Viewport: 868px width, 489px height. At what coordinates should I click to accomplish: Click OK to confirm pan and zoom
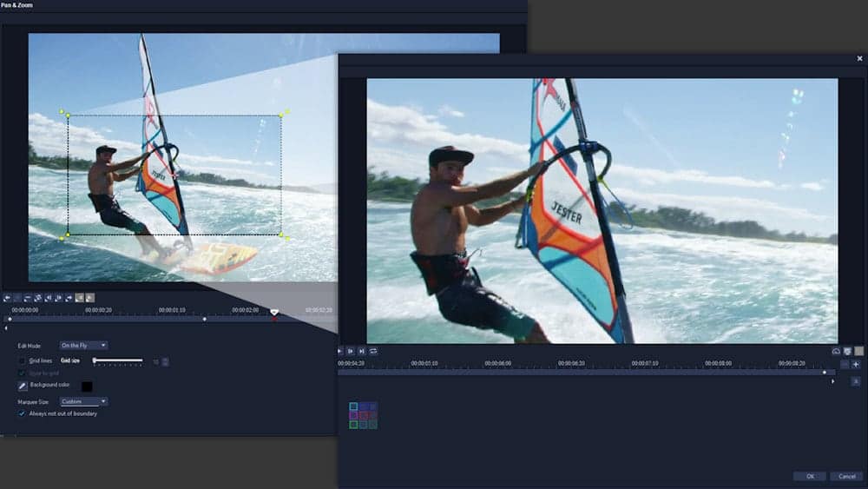coord(809,476)
